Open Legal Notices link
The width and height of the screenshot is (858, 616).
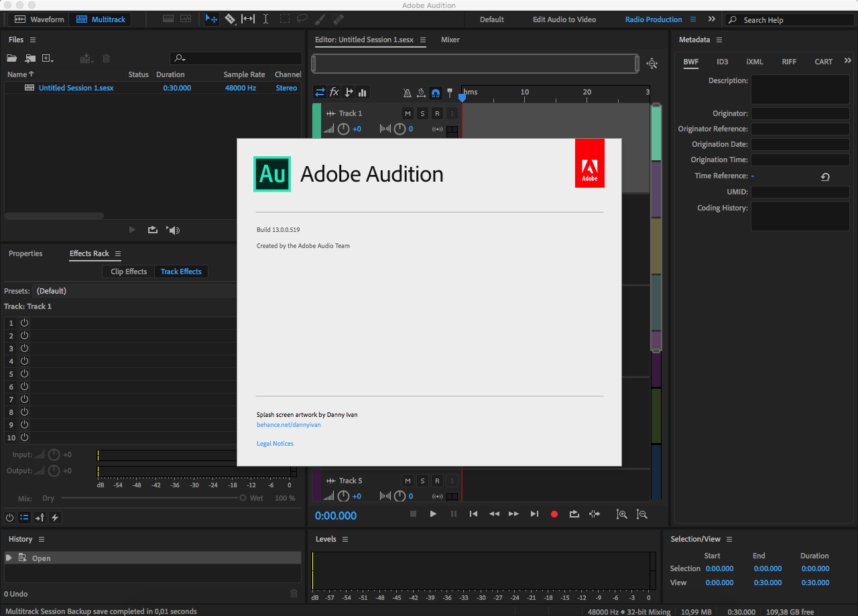(x=275, y=444)
